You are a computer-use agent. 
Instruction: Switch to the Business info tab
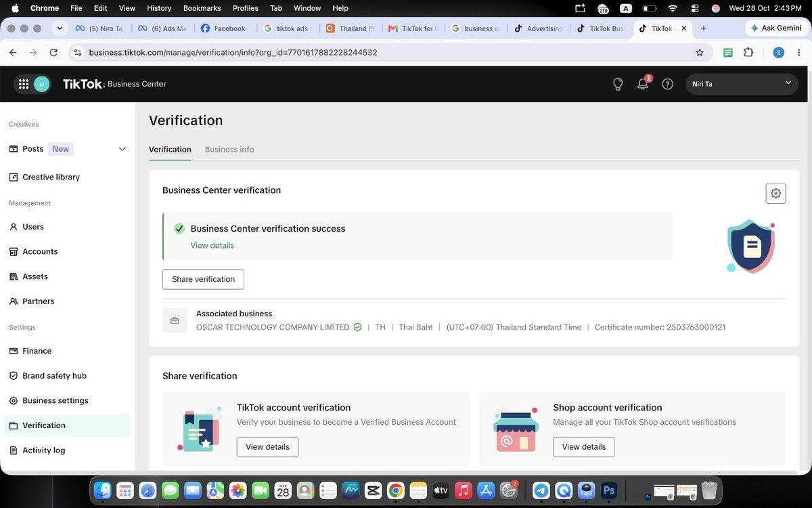pos(229,149)
